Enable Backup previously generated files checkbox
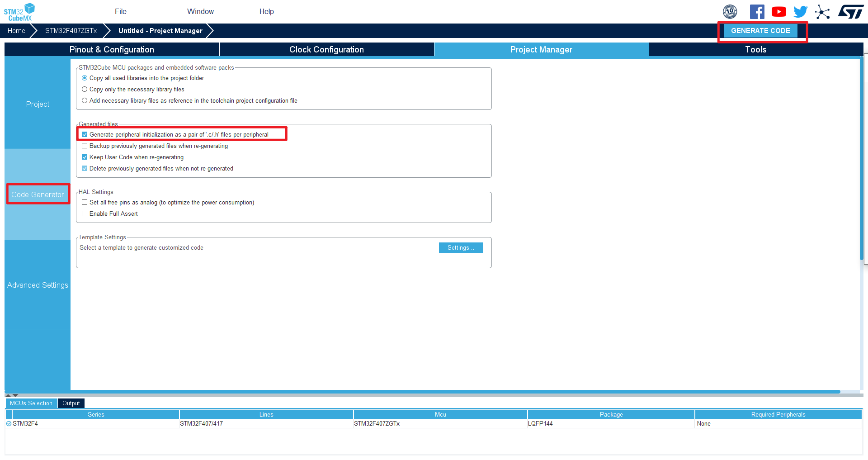Viewport: 868px width, 460px height. pos(85,146)
